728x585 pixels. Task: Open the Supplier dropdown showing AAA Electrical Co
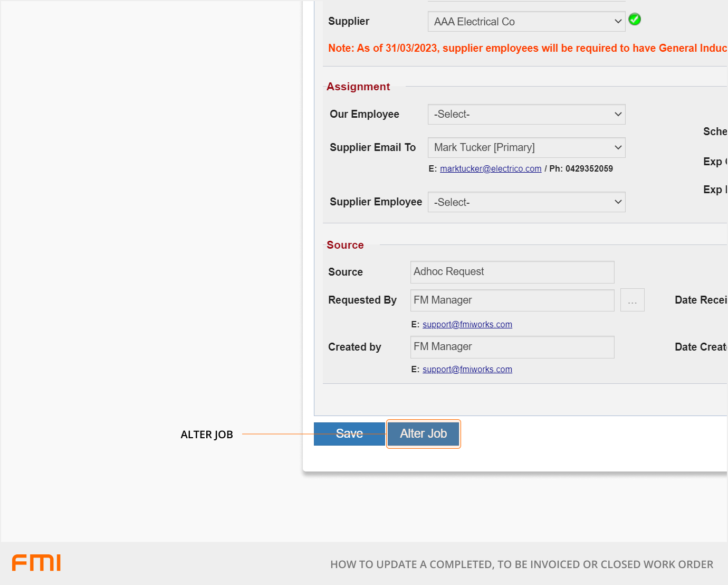coord(526,22)
